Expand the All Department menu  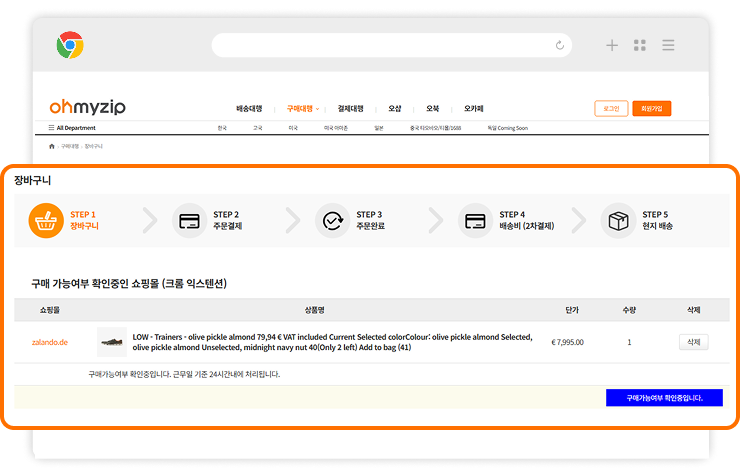click(x=72, y=128)
